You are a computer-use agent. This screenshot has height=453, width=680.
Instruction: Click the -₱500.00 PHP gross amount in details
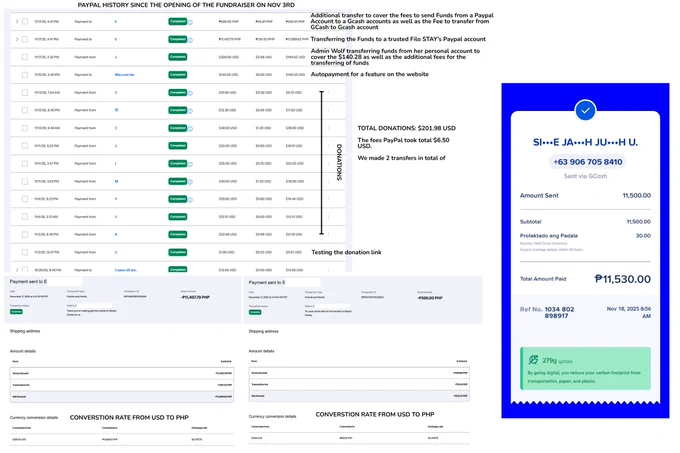pos(430,298)
